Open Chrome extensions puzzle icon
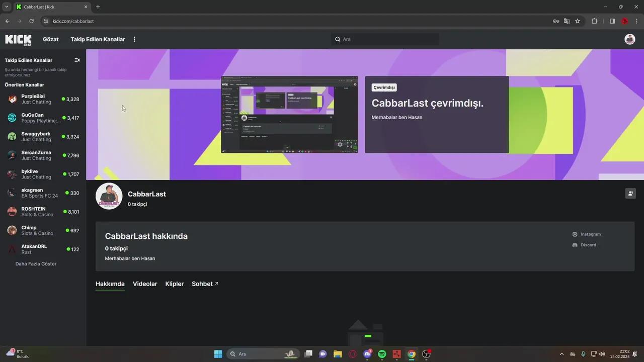The height and width of the screenshot is (362, 644). click(x=594, y=21)
